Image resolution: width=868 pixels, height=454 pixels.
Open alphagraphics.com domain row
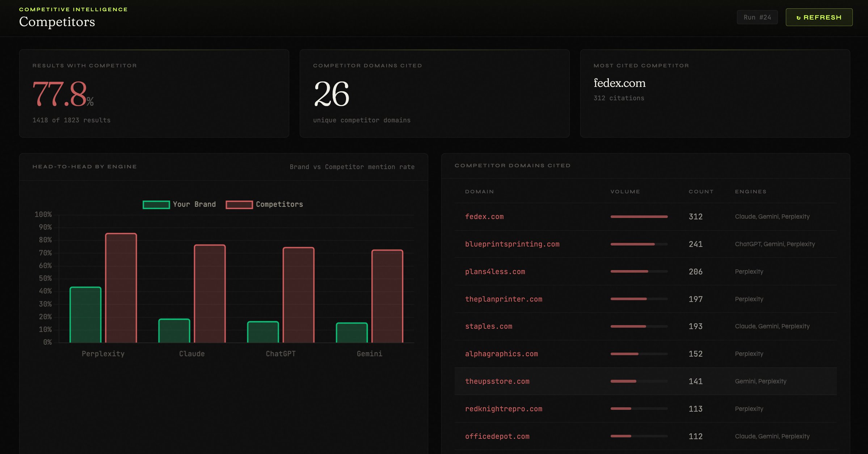tap(645, 354)
